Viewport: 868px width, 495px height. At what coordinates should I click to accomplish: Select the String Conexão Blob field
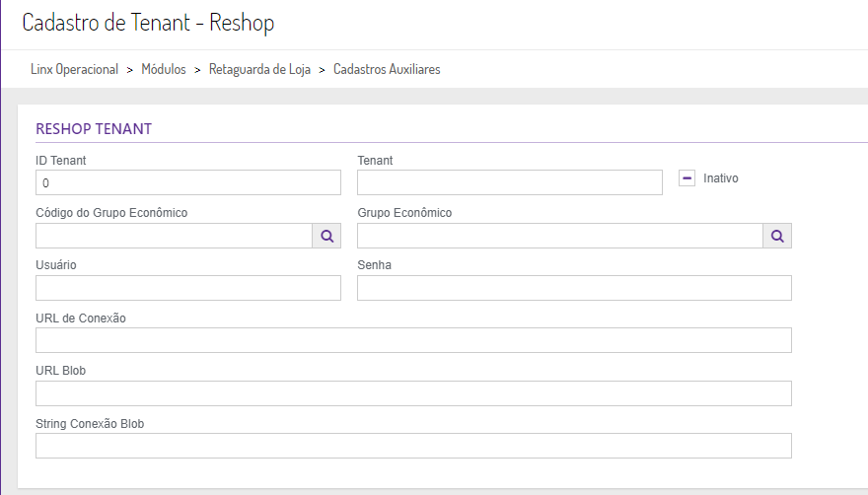[x=413, y=446]
